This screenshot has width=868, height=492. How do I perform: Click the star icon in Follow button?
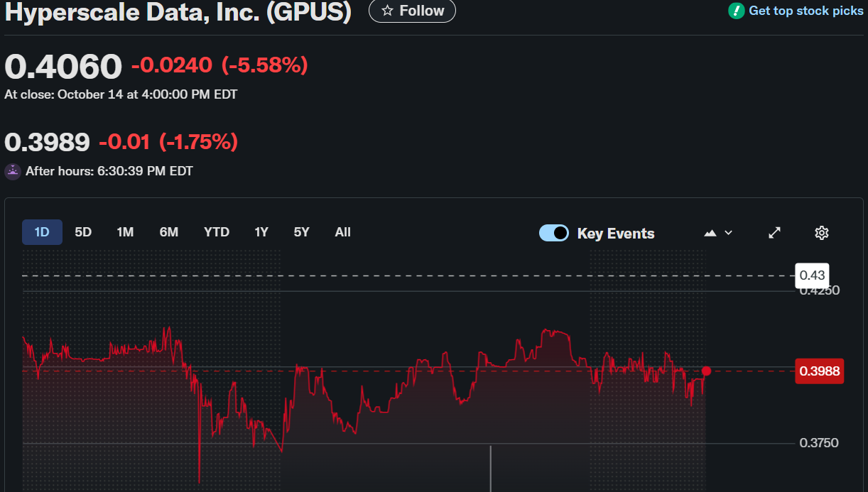tap(387, 11)
